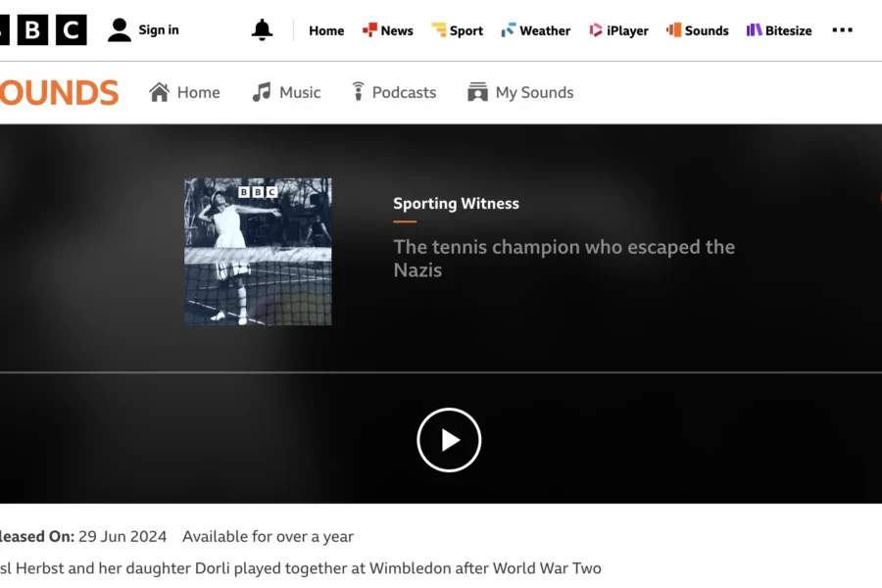Expand the more options ellipsis menu
The width and height of the screenshot is (882, 588).
point(842,29)
